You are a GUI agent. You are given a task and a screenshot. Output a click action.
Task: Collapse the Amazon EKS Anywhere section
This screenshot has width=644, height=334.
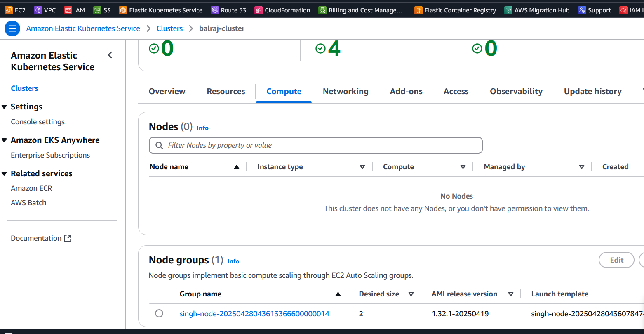pyautogui.click(x=4, y=140)
